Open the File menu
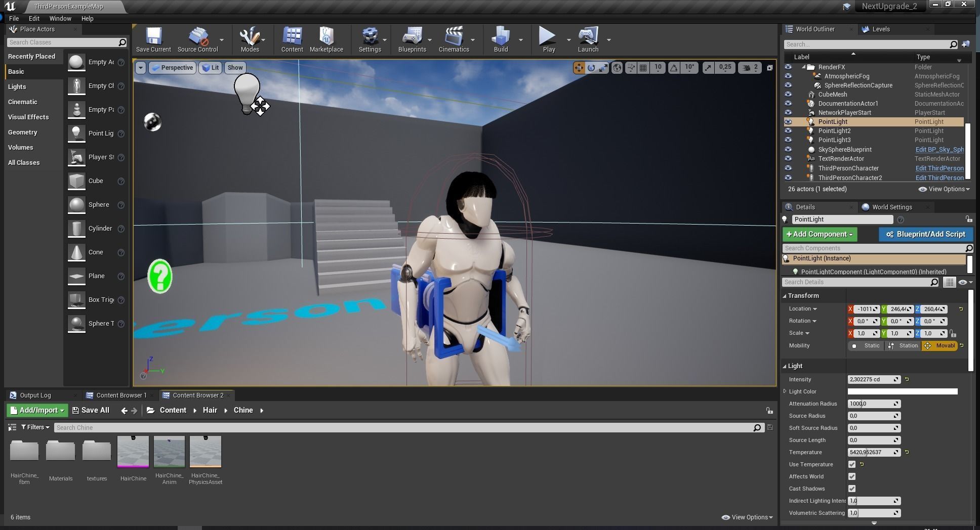Image resolution: width=980 pixels, height=530 pixels. (x=14, y=18)
